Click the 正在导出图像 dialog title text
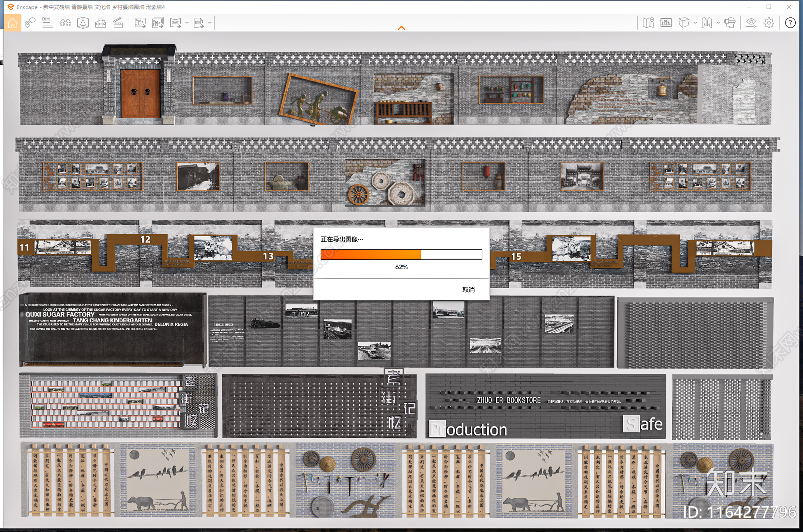Screen dimensions: 803x532 [342, 239]
